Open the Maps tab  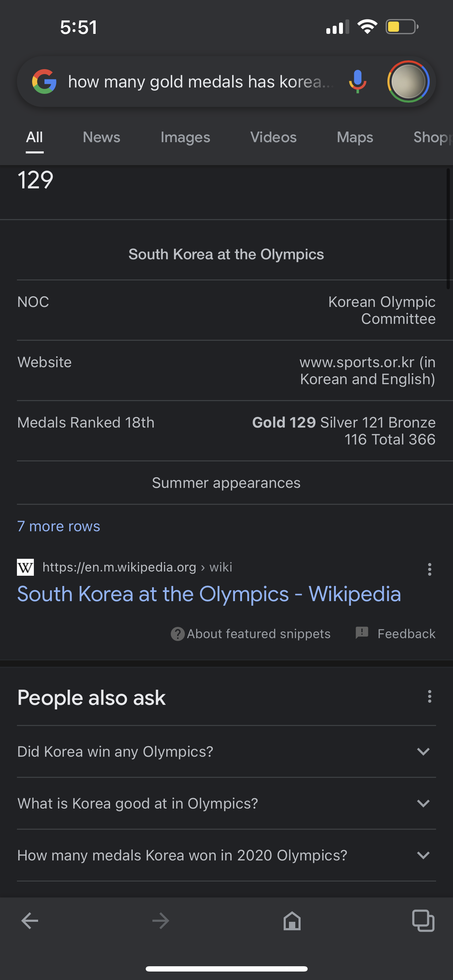(355, 137)
